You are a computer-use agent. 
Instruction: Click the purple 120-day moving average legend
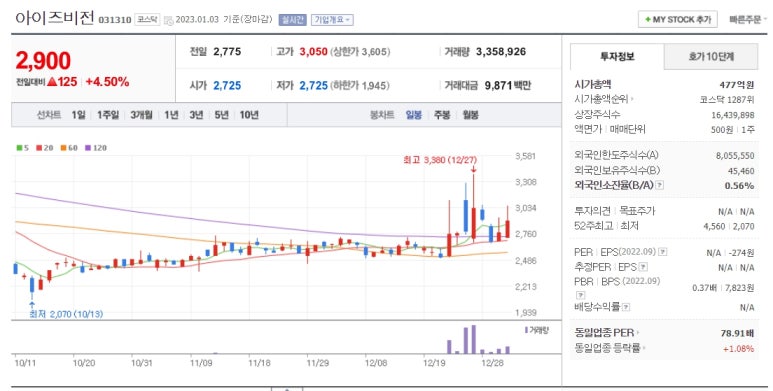[96, 147]
